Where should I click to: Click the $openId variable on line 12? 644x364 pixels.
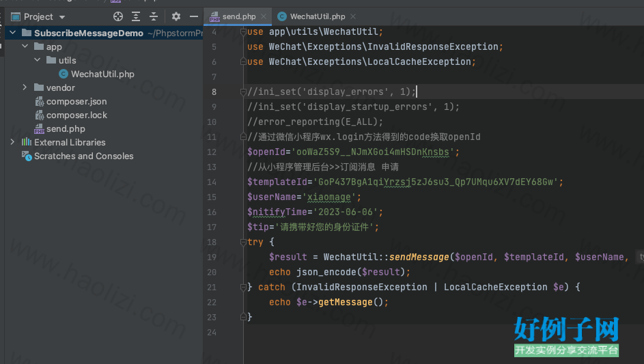(x=266, y=152)
